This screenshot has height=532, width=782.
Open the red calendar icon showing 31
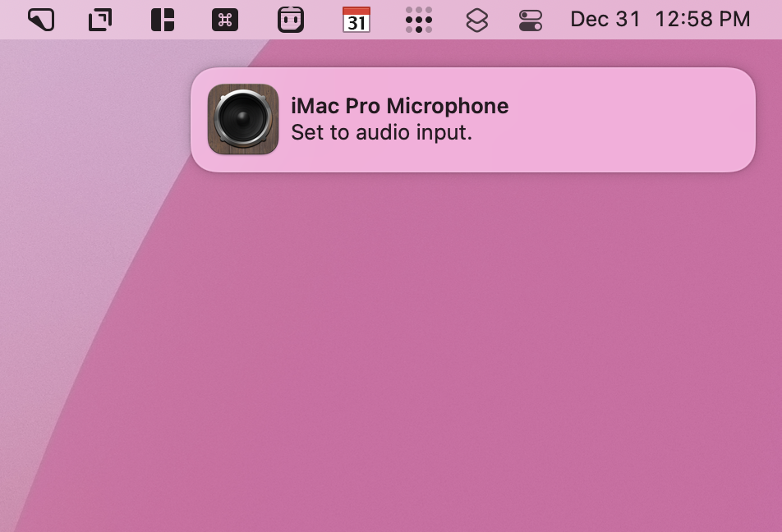point(356,20)
